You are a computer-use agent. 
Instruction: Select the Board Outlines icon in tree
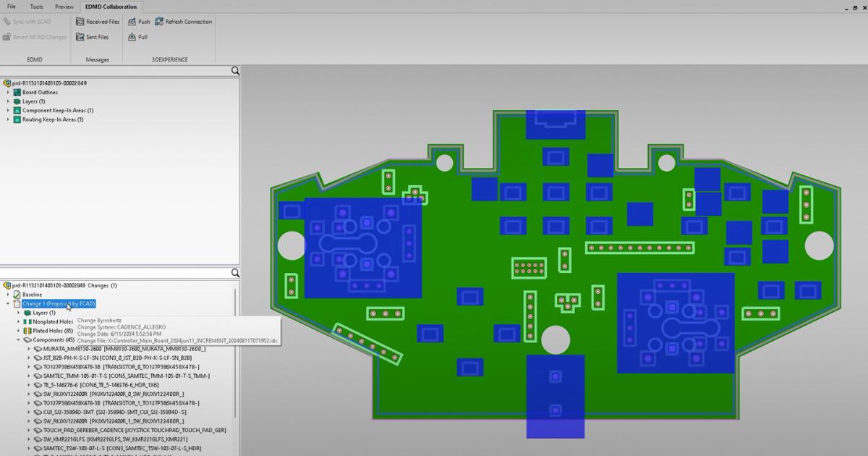point(17,93)
